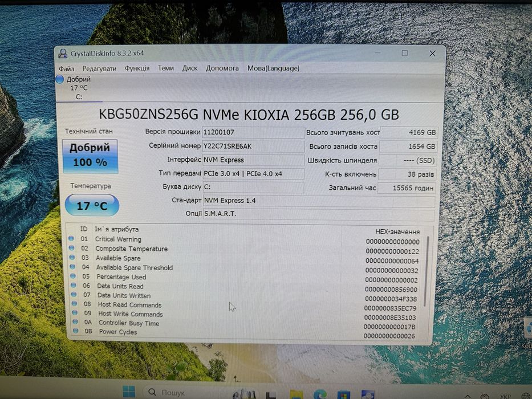Click the features field S.M.A.R.T.
Viewport: 532px width, 399px height.
(319, 214)
